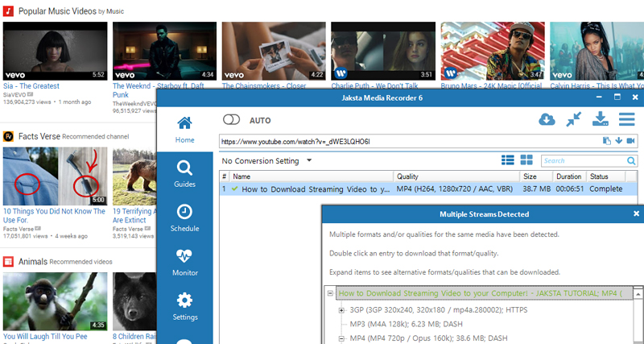Switch to grid tile view
The height and width of the screenshot is (344, 644).
tap(527, 160)
